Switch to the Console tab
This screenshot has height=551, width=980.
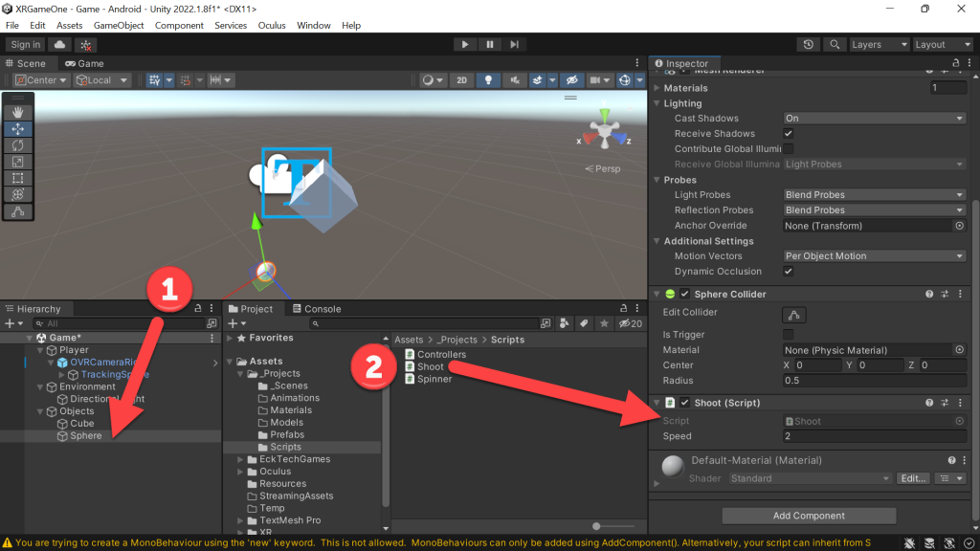pos(317,309)
